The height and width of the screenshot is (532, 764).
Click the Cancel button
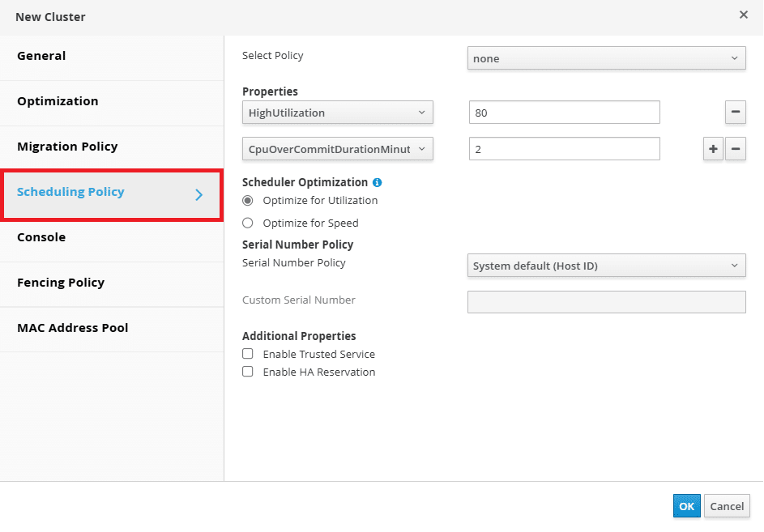point(727,506)
